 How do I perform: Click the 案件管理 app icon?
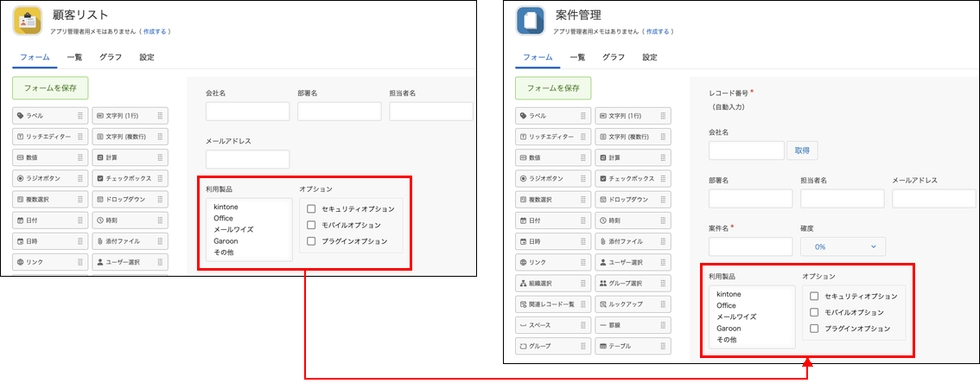pyautogui.click(x=531, y=21)
